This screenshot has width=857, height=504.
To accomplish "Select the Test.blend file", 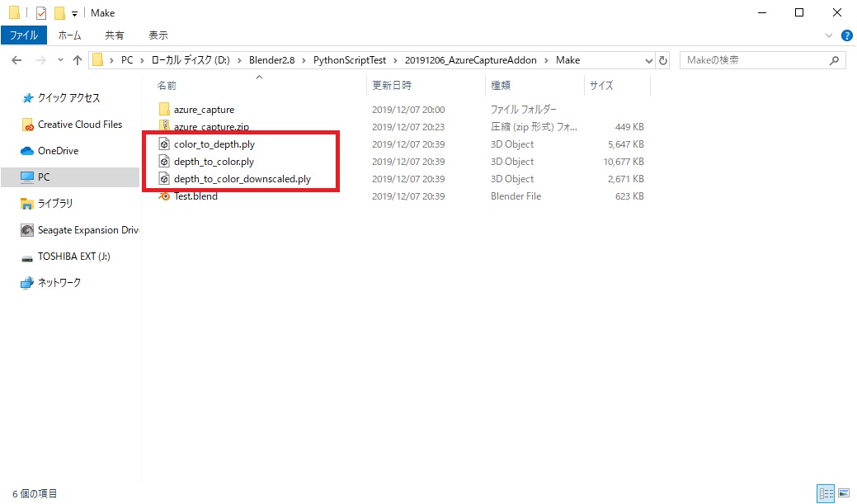I will pos(195,196).
